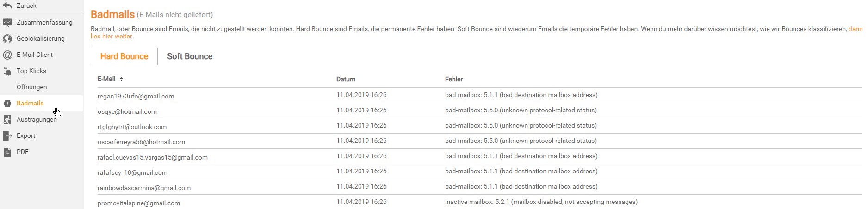Click email regan1973ufo@gmail.com row
This screenshot has height=209, width=868.
pos(136,96)
